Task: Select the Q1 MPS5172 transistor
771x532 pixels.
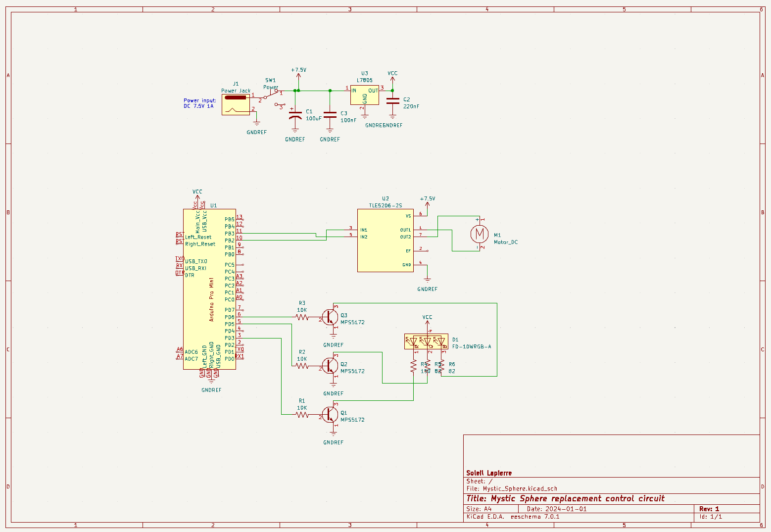Action: (330, 415)
